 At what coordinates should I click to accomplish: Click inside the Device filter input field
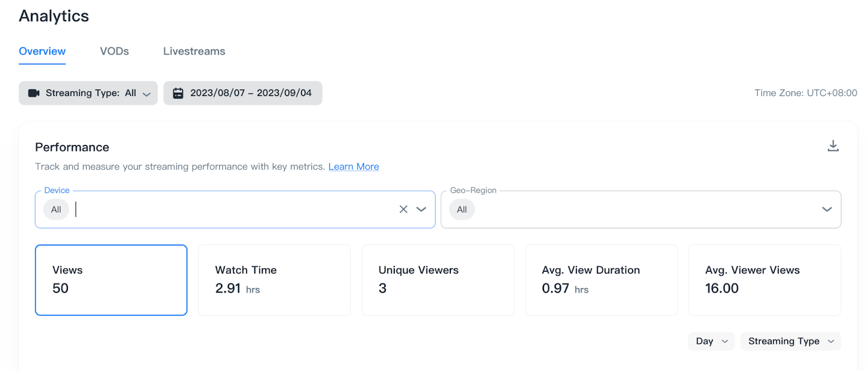233,209
